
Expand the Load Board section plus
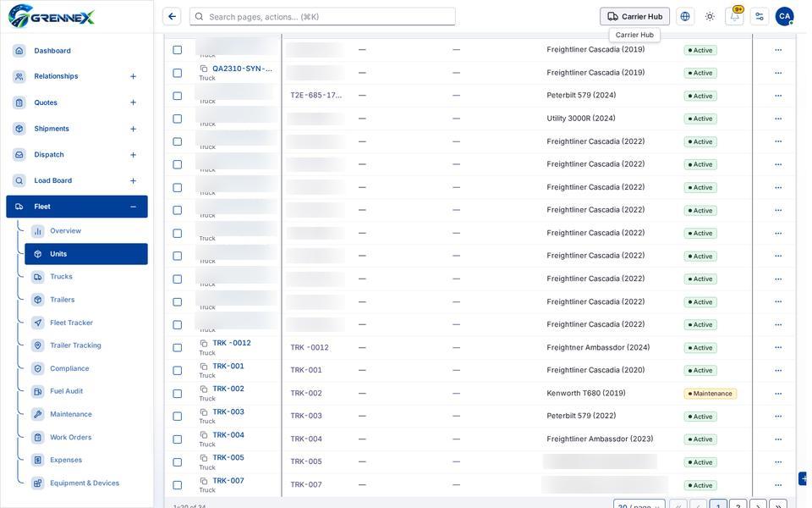[x=133, y=180]
